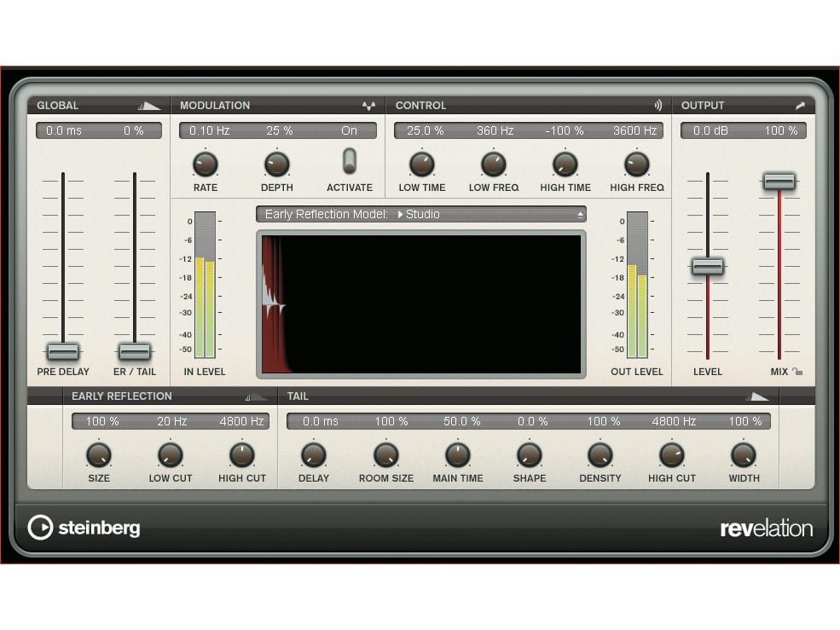Click the In Level meter
Viewport: 840px width, 630px height.
206,285
